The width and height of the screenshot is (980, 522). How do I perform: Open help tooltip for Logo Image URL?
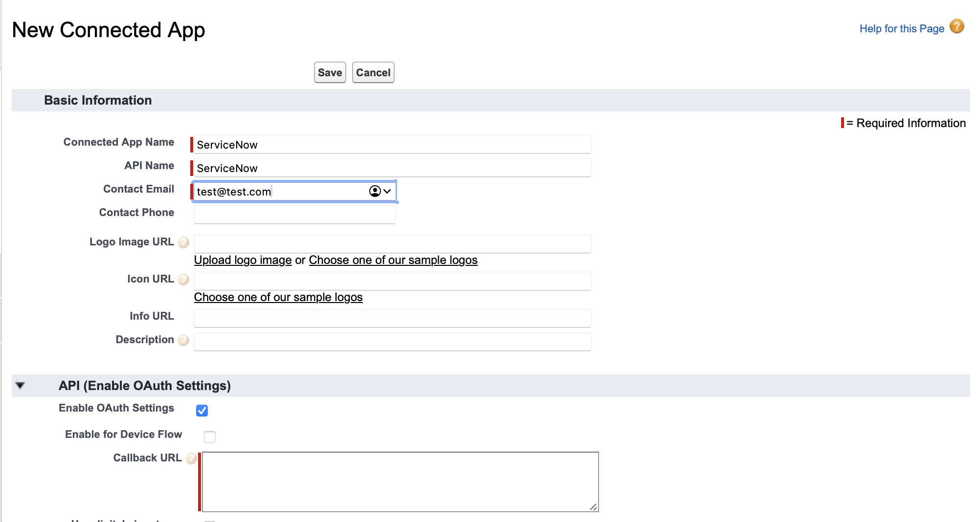183,242
